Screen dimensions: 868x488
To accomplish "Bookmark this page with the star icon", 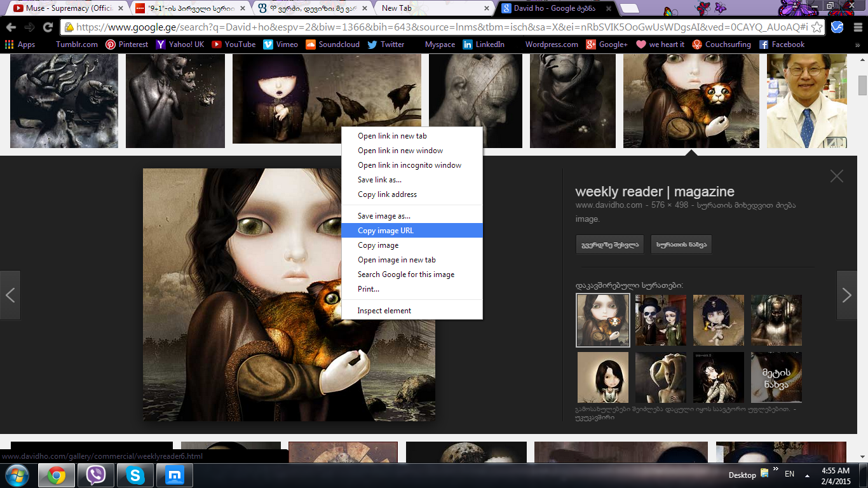I will 817,27.
